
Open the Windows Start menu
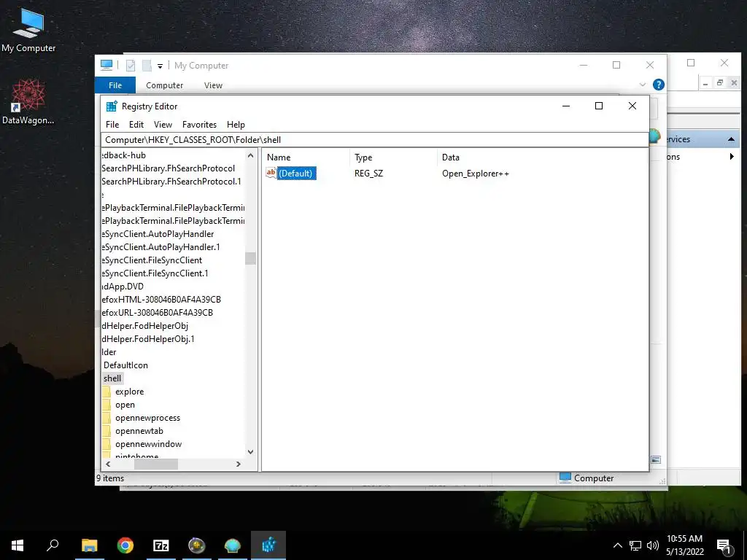[18, 545]
